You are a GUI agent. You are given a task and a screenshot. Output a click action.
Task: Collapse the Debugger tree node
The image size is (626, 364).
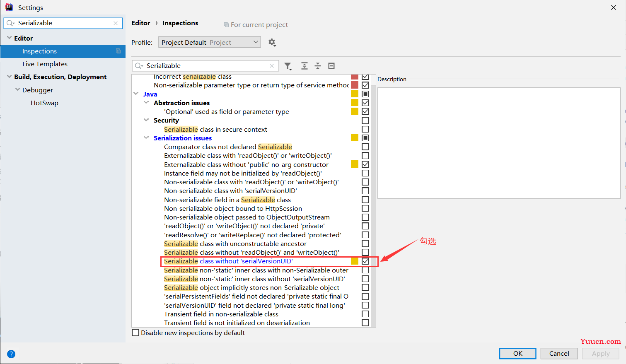click(x=17, y=89)
